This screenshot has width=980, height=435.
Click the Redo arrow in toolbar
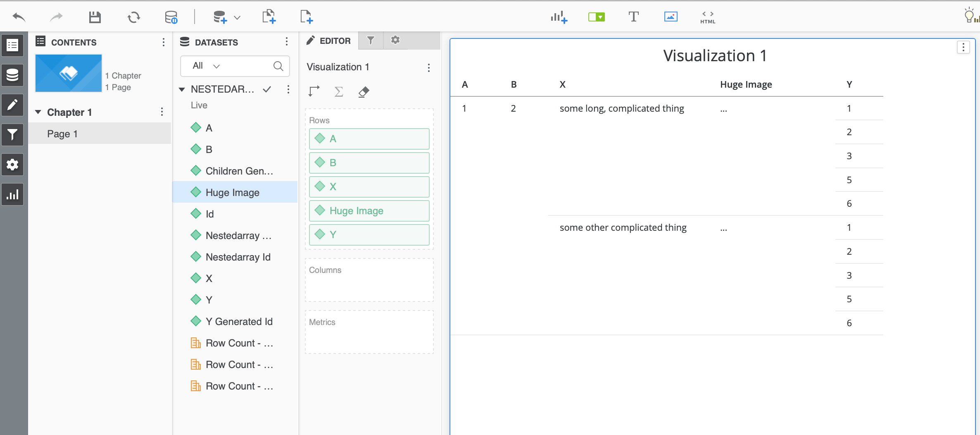(x=56, y=17)
